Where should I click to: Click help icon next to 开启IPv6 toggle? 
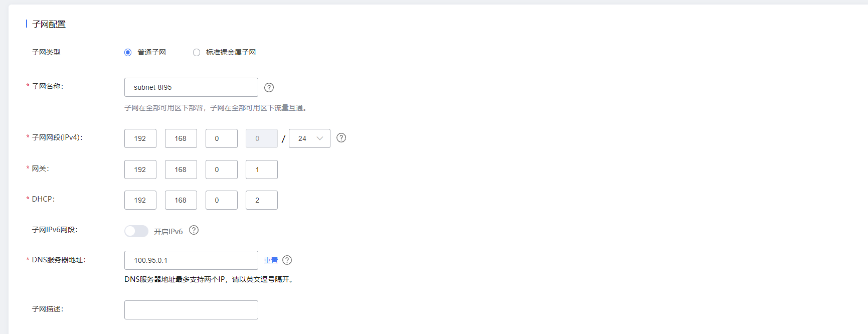point(194,230)
